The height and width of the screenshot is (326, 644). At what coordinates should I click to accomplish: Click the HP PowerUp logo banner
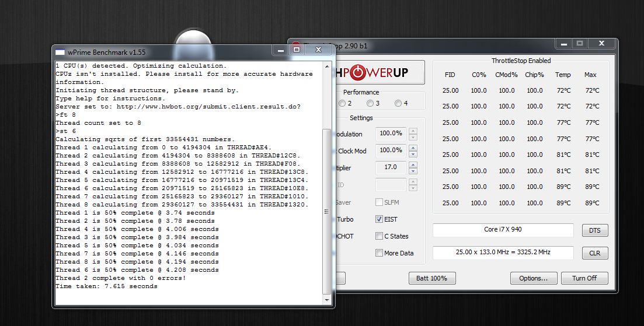380,72
